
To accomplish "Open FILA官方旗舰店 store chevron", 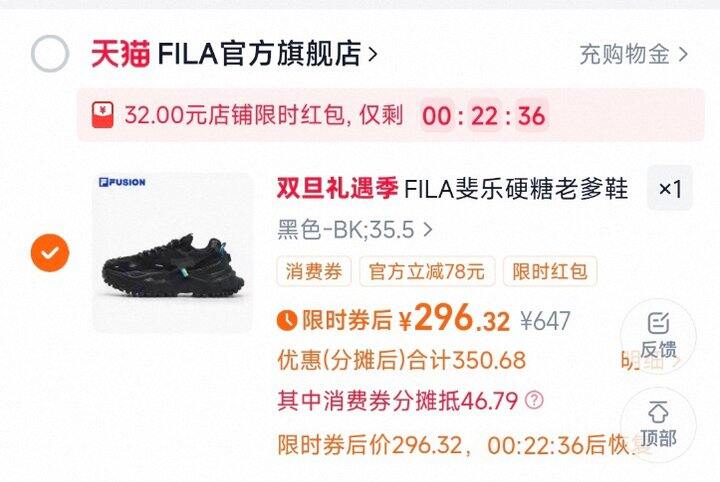I will click(373, 55).
